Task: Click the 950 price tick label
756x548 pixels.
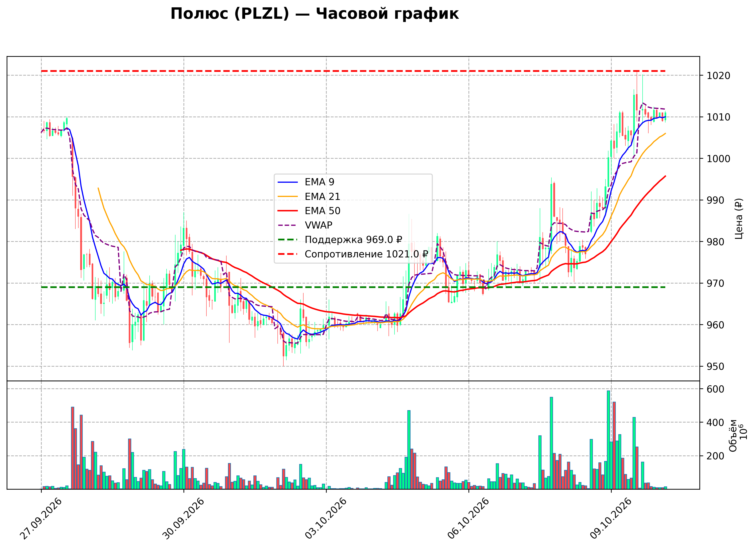Action: pos(715,367)
